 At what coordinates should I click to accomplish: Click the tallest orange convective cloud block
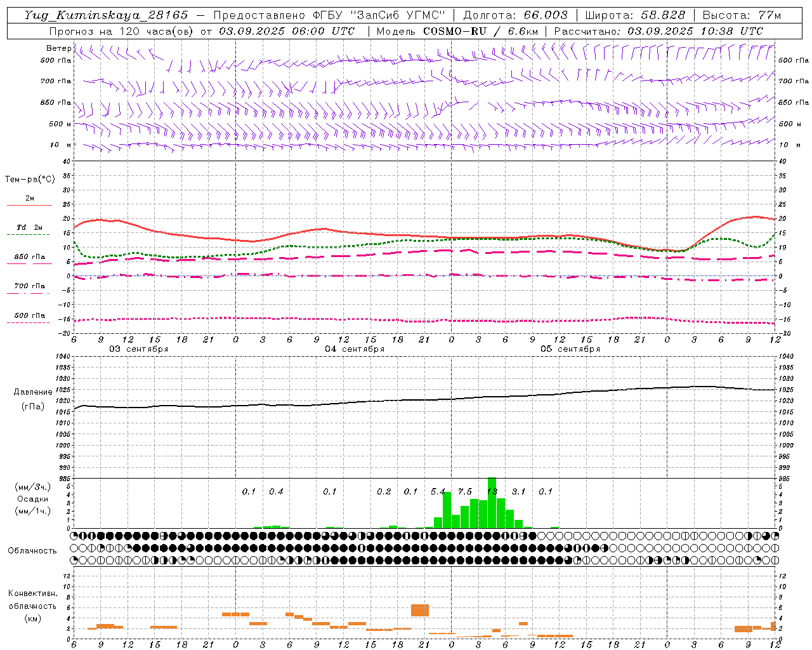click(420, 610)
